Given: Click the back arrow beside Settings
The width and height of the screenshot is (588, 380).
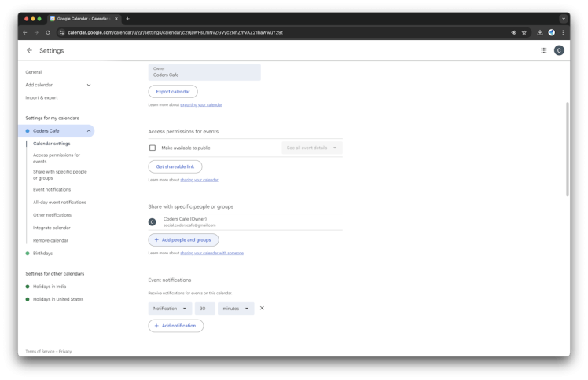Looking at the screenshot, I should pyautogui.click(x=30, y=50).
